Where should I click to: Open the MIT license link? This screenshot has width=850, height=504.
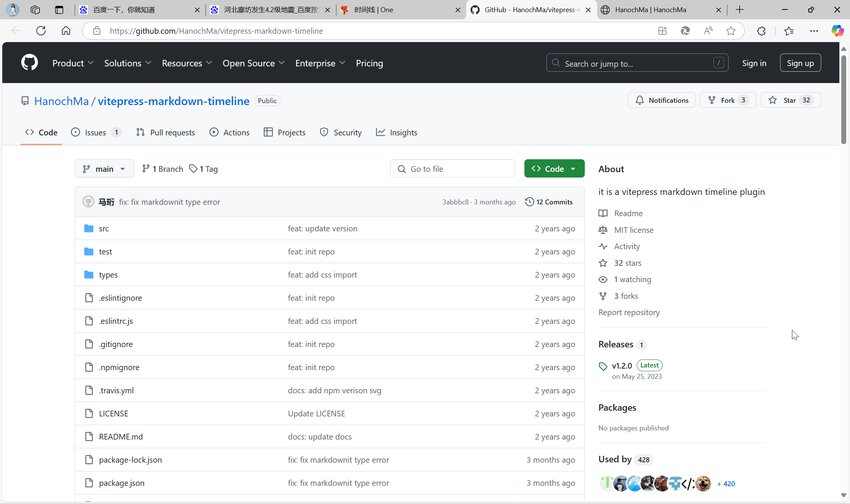pyautogui.click(x=633, y=230)
